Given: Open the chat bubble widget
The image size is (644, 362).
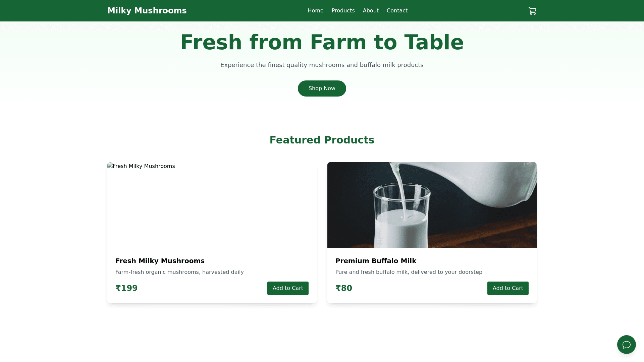Looking at the screenshot, I should point(626,345).
